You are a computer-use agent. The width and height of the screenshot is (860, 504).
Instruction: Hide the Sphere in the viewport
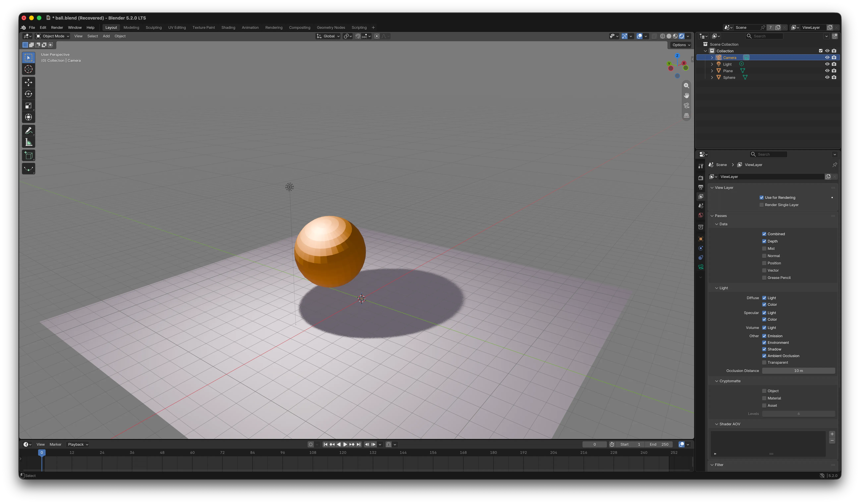(x=827, y=77)
